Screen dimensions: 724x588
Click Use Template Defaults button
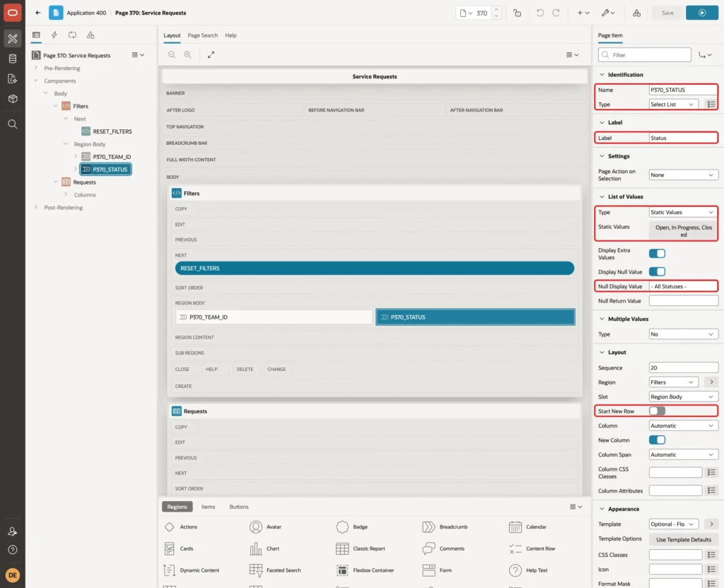pos(684,539)
